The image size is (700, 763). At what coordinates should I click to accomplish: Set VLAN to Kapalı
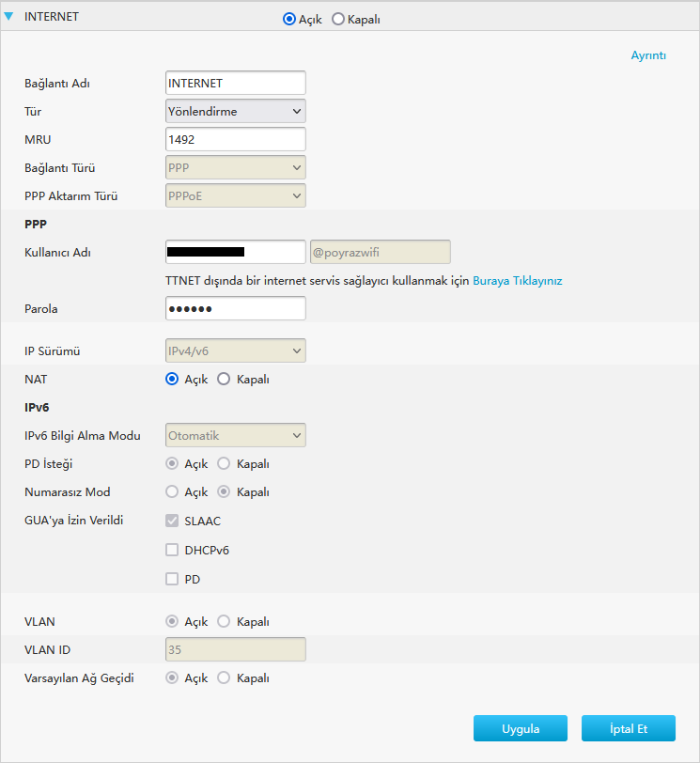[x=224, y=621]
